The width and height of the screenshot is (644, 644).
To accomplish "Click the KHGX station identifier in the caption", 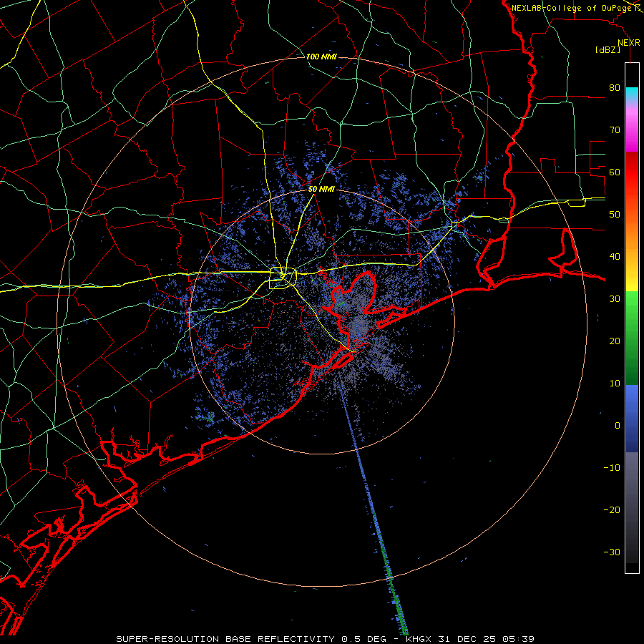I will click(420, 639).
